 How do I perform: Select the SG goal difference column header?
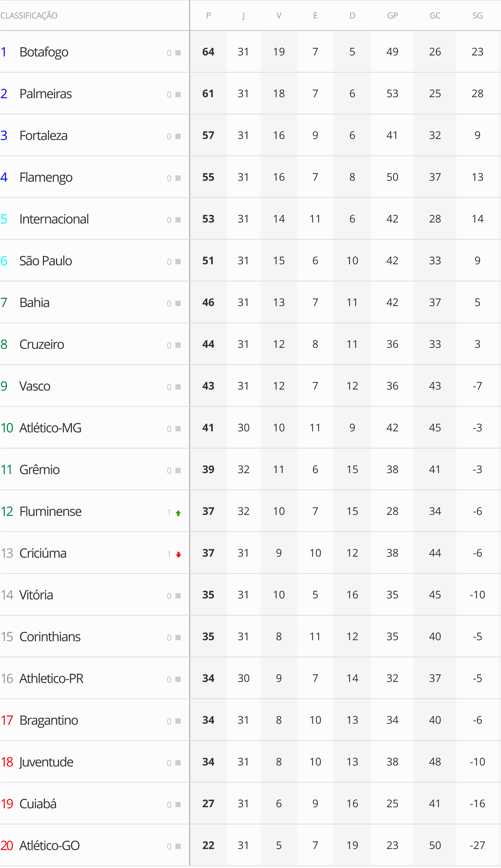477,15
